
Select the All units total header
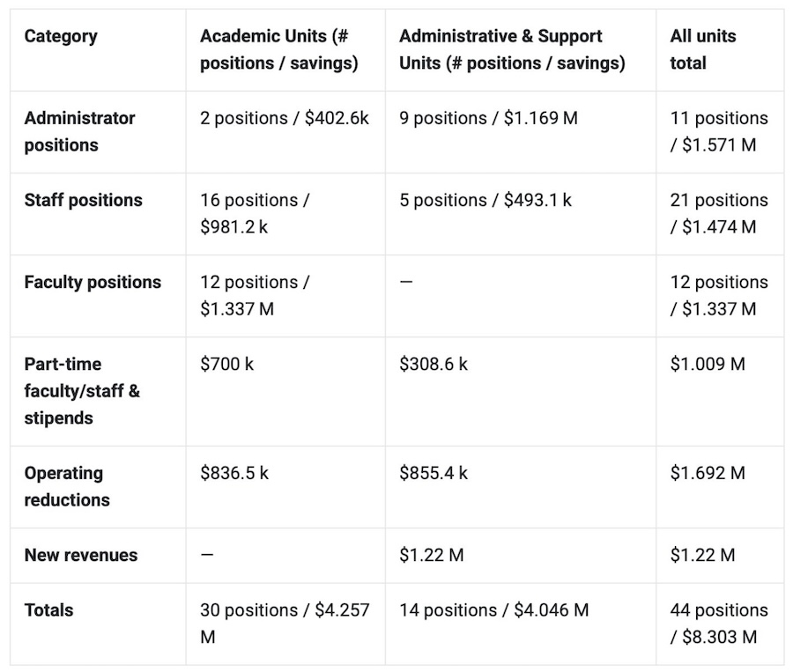click(702, 49)
